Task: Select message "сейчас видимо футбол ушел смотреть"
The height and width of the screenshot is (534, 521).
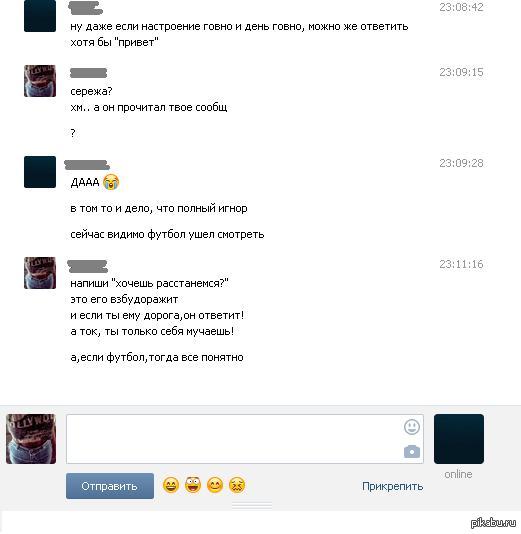Action: point(167,235)
